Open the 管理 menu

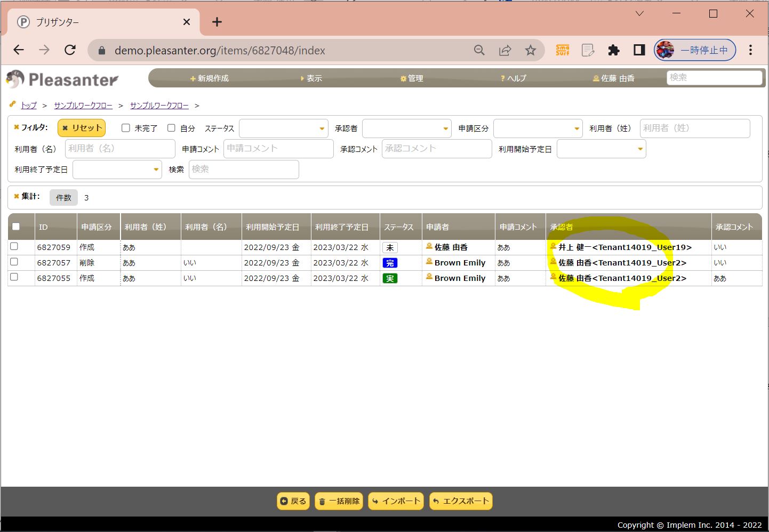[x=412, y=78]
